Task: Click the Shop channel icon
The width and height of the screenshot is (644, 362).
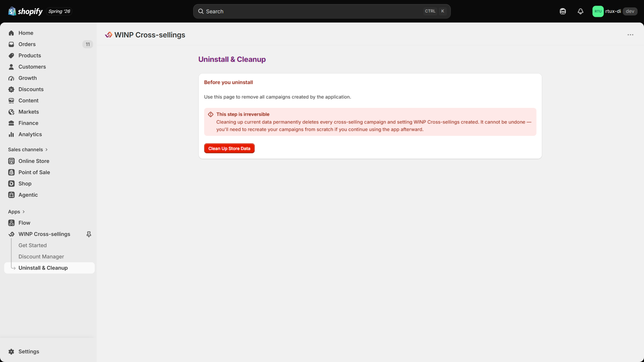Action: 11,183
